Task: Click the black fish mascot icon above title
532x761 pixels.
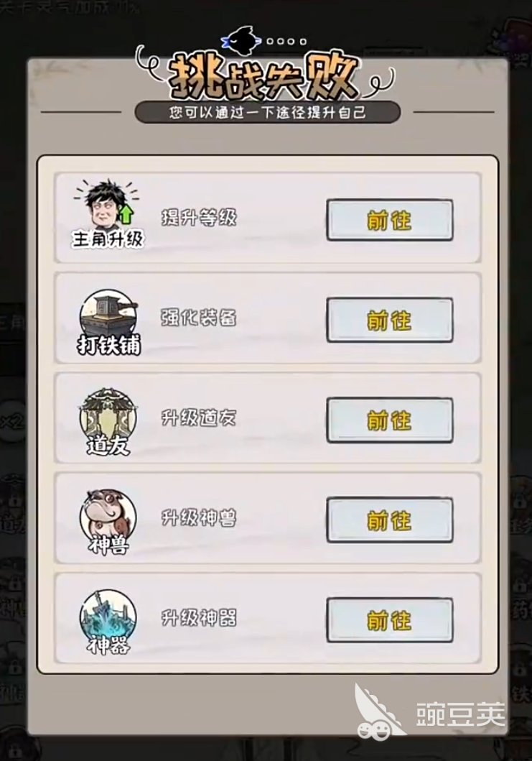Action: [241, 40]
